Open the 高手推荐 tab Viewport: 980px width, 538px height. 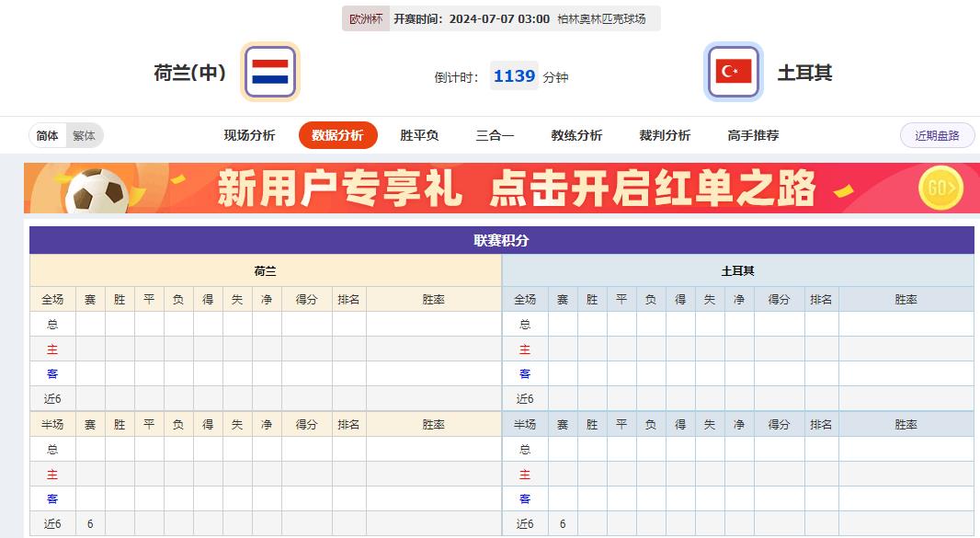click(x=752, y=134)
